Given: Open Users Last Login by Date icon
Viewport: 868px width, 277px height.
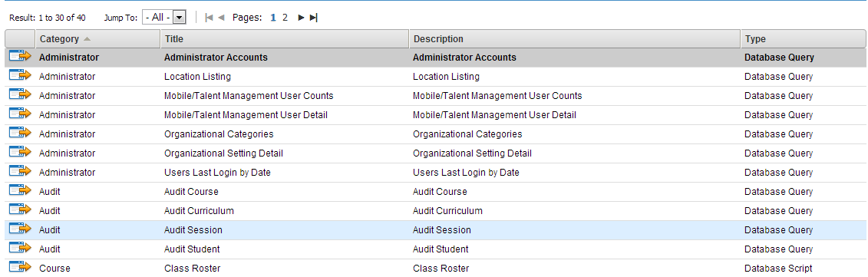Looking at the screenshot, I should (20, 173).
